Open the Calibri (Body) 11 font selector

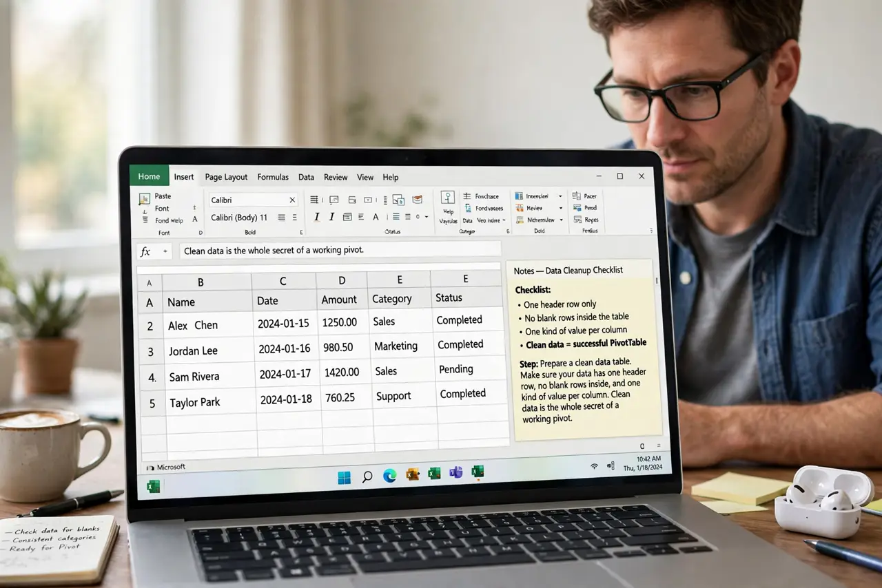point(240,218)
